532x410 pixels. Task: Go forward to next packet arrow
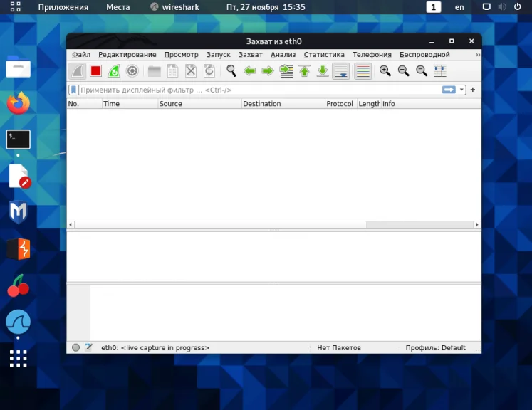tap(268, 71)
